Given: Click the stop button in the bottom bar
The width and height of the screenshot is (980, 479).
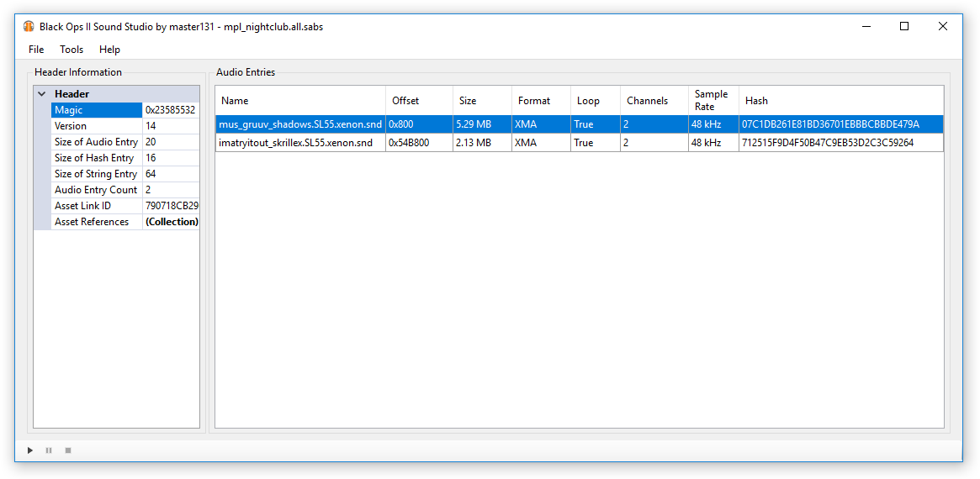Looking at the screenshot, I should [68, 450].
